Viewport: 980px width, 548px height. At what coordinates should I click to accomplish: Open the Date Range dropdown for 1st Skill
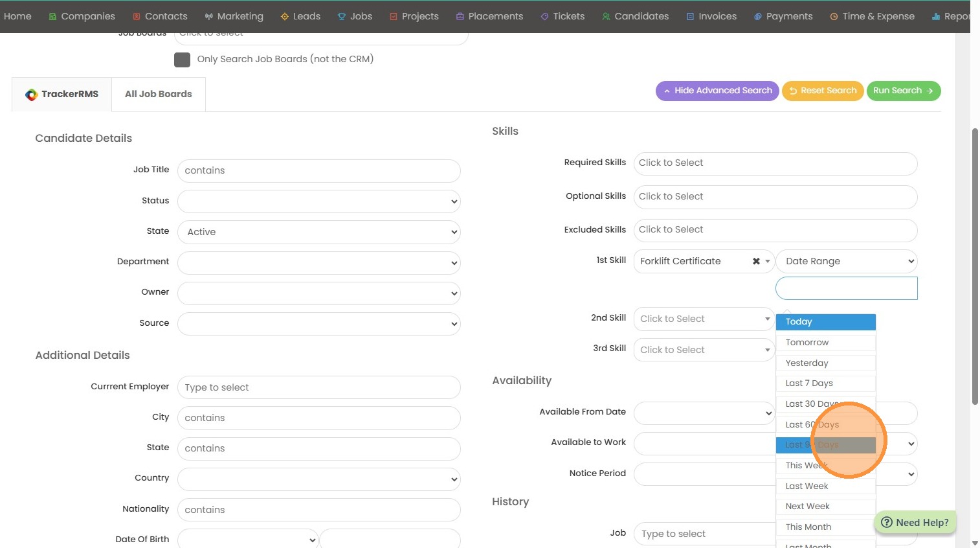click(846, 261)
